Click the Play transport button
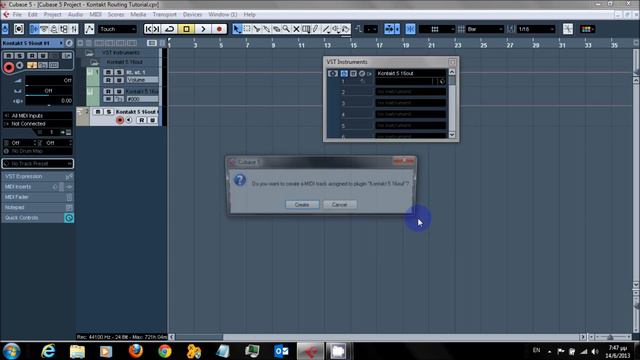This screenshot has width=640, height=360. (x=203, y=29)
